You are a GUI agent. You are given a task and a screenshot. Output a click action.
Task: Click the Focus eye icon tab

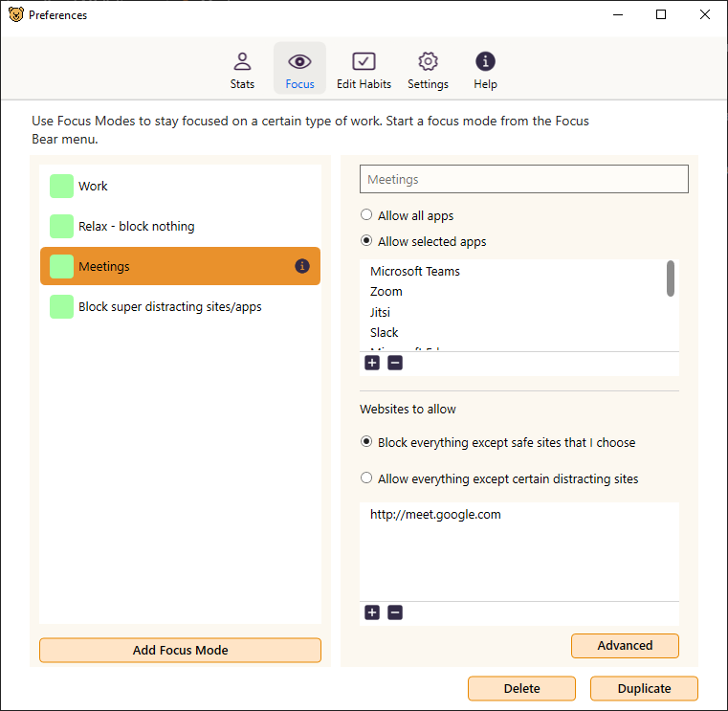(299, 69)
